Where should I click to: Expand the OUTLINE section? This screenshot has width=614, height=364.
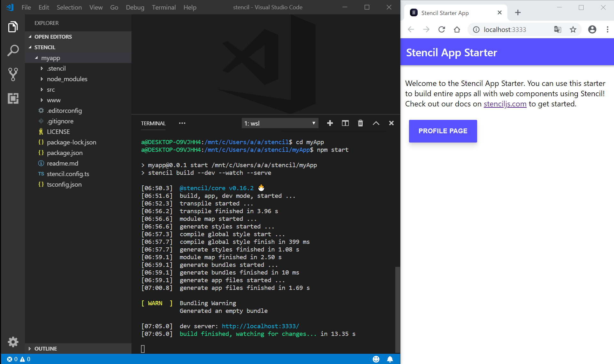pyautogui.click(x=78, y=348)
